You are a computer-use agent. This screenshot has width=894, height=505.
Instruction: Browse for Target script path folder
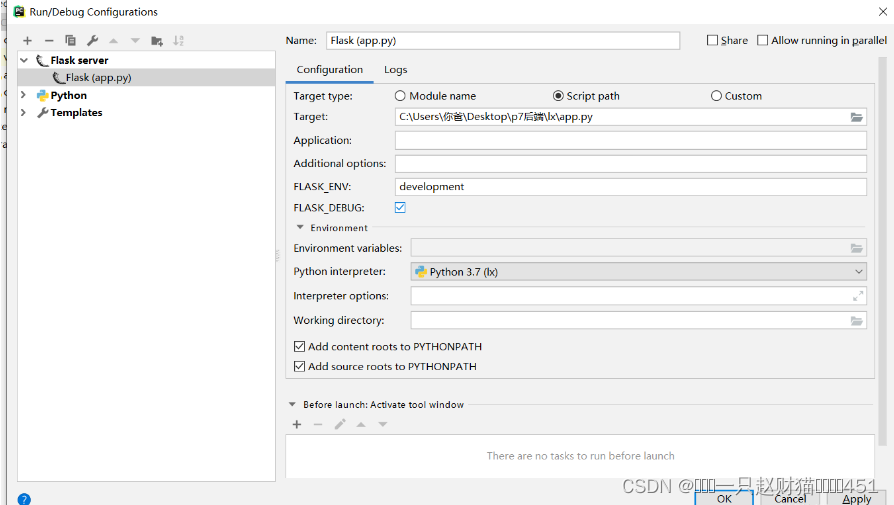pyautogui.click(x=856, y=117)
